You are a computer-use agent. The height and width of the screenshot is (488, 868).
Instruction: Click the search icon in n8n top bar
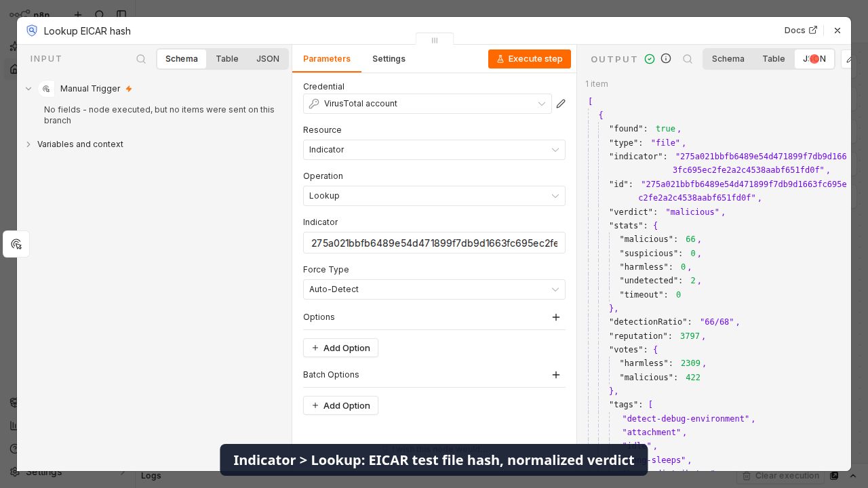[100, 15]
